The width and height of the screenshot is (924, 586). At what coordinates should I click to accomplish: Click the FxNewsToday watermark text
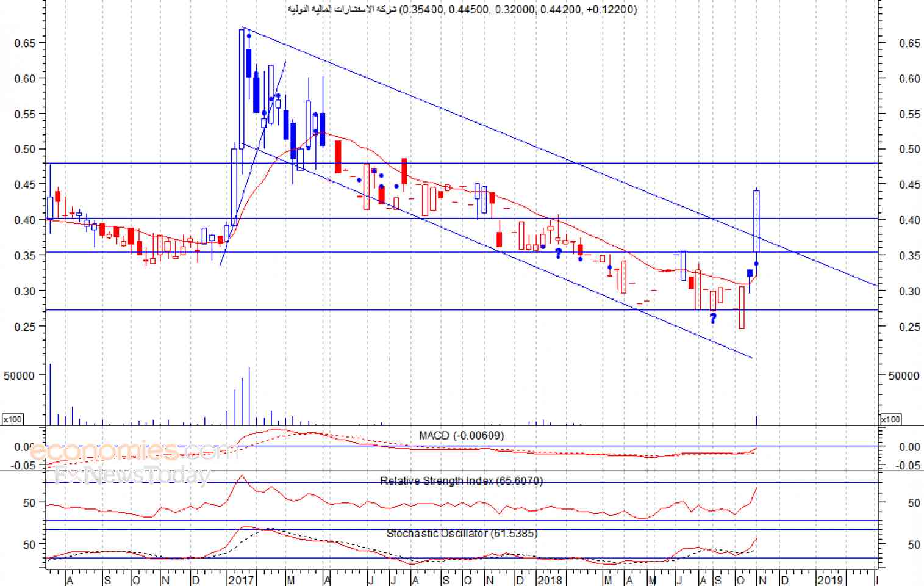[132, 474]
